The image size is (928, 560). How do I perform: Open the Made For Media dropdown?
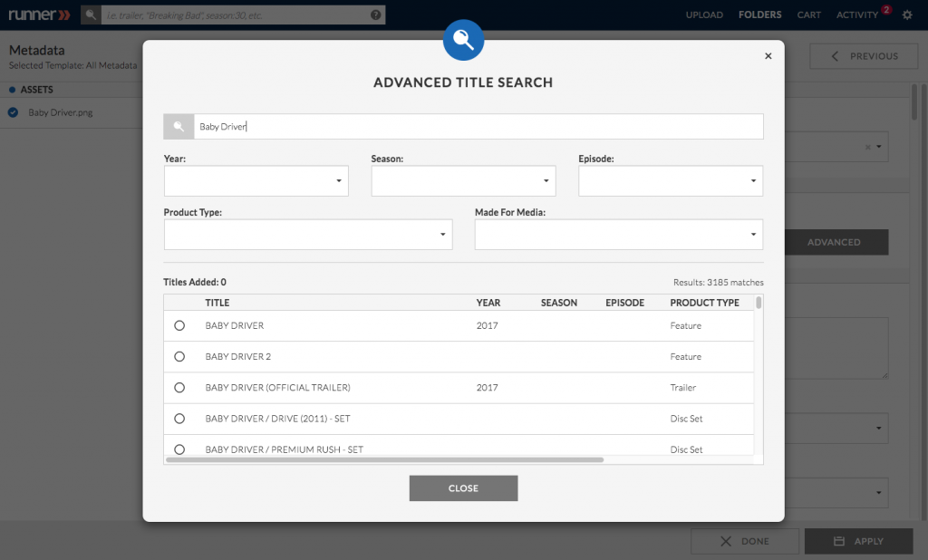[618, 235]
